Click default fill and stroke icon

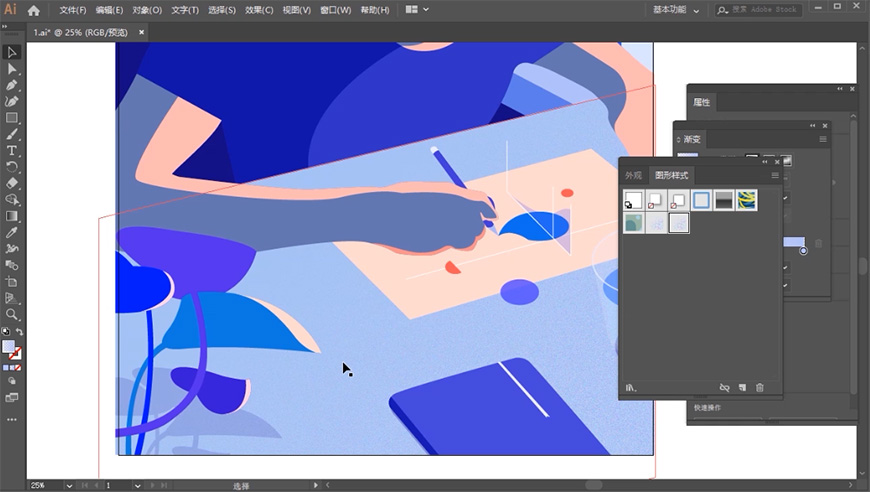[x=6, y=331]
